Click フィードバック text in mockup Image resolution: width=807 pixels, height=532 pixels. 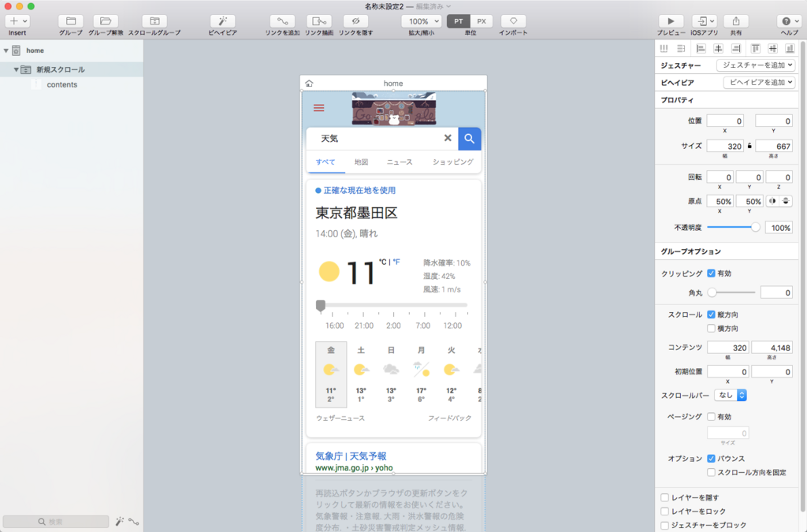click(x=450, y=419)
